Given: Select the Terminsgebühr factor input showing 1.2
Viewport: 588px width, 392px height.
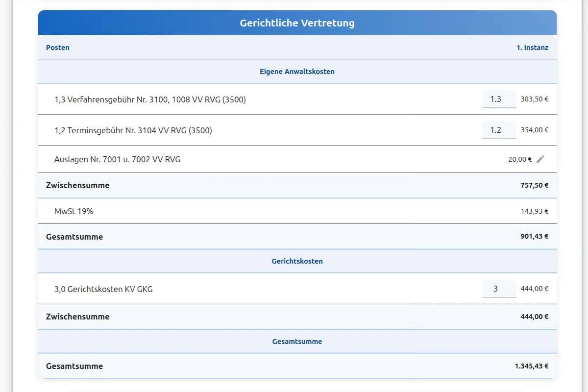Looking at the screenshot, I should 499,129.
